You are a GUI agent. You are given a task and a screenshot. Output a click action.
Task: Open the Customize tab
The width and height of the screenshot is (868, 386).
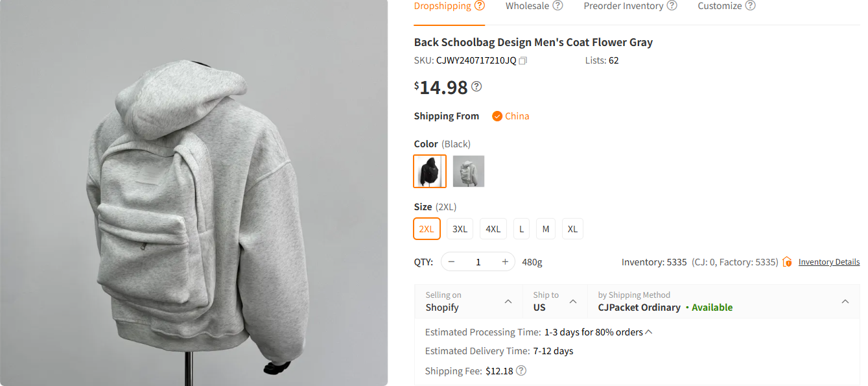721,5
